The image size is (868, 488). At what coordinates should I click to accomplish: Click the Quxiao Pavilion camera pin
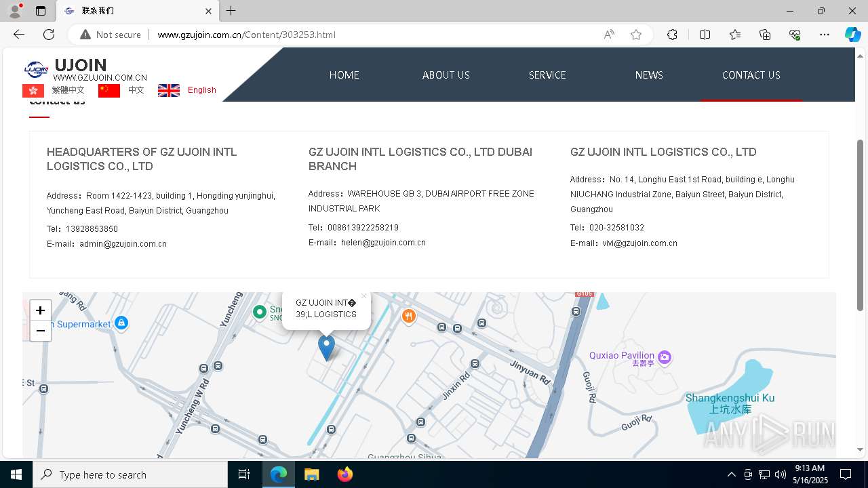tap(665, 357)
